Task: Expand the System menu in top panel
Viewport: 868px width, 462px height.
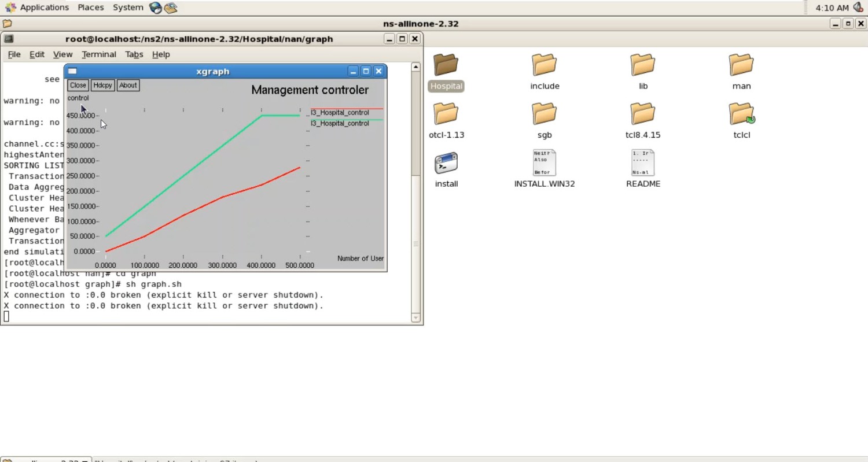Action: (128, 8)
